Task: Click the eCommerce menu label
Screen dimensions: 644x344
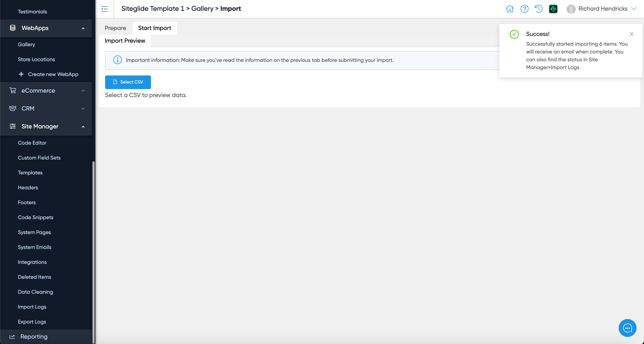Action: (38, 91)
